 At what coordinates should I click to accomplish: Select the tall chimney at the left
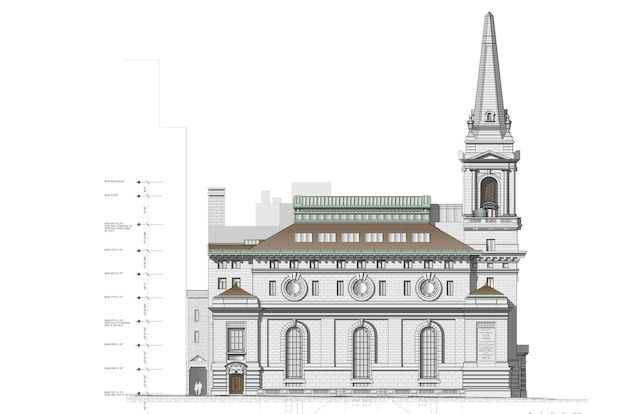pos(216,213)
